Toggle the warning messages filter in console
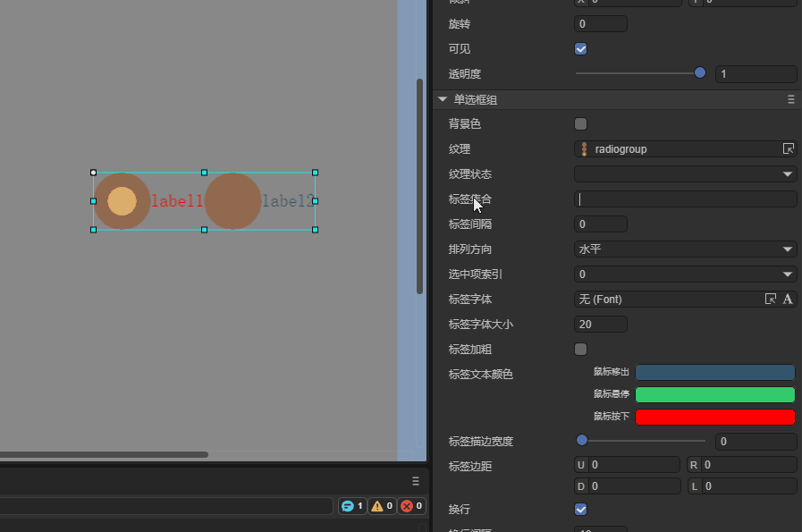 (382, 506)
